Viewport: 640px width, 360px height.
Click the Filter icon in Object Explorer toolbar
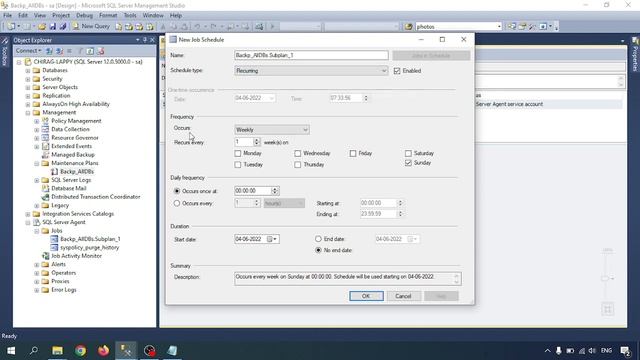pos(80,51)
